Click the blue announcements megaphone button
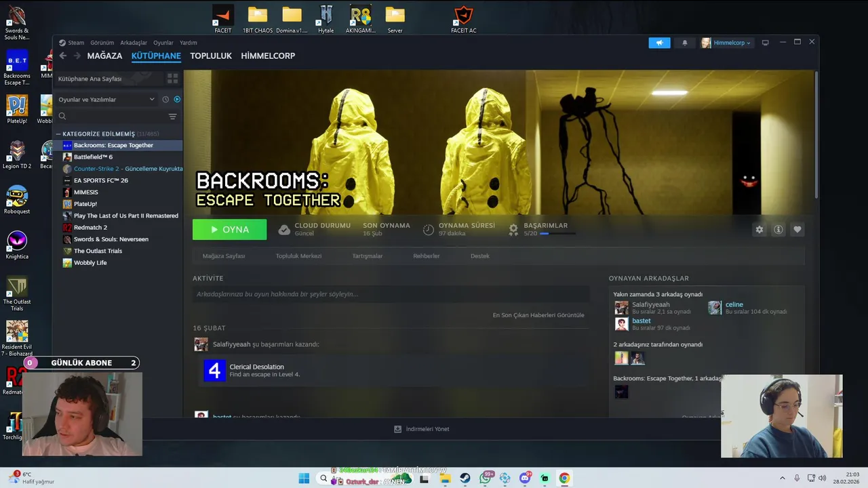The image size is (868, 488). (659, 43)
